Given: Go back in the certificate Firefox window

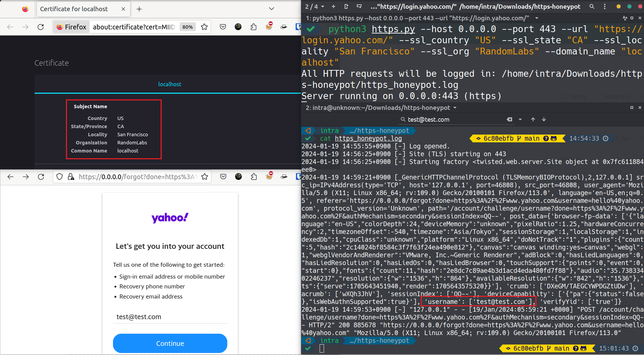Looking at the screenshot, I should [10, 27].
